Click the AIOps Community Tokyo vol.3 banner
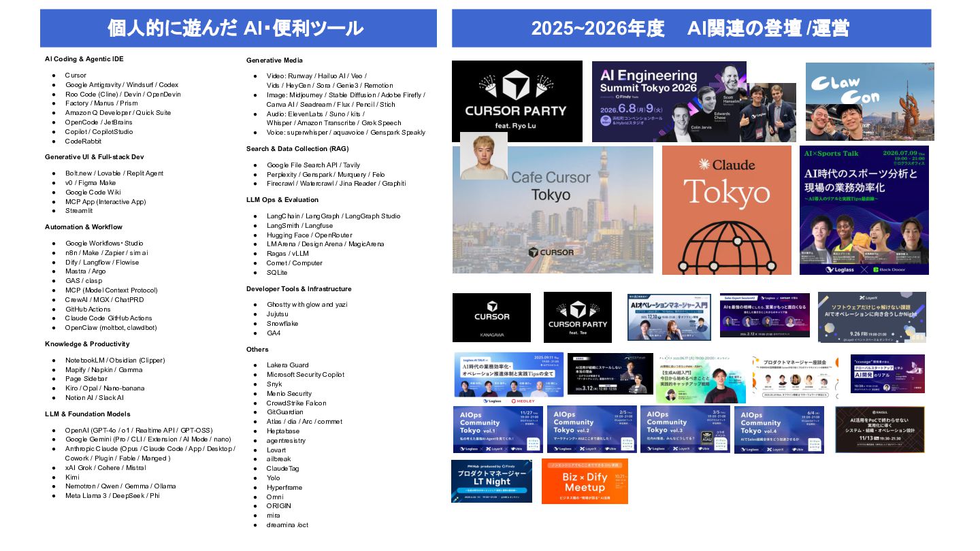 (x=685, y=429)
